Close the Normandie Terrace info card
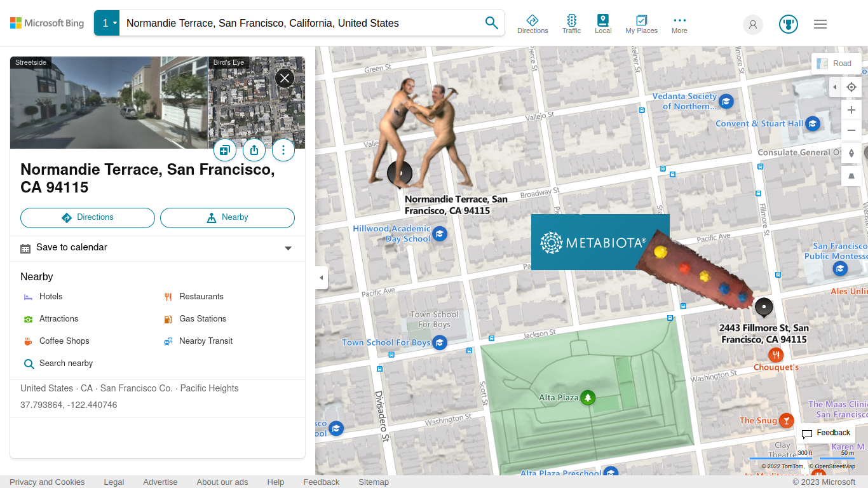Image resolution: width=868 pixels, height=488 pixels. point(284,78)
